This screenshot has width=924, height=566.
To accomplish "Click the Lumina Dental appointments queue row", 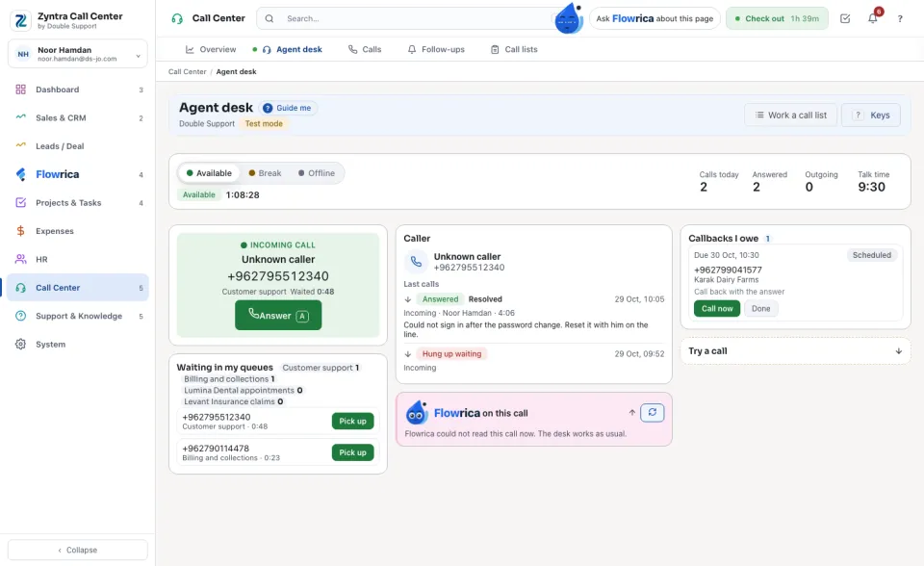I will click(243, 390).
